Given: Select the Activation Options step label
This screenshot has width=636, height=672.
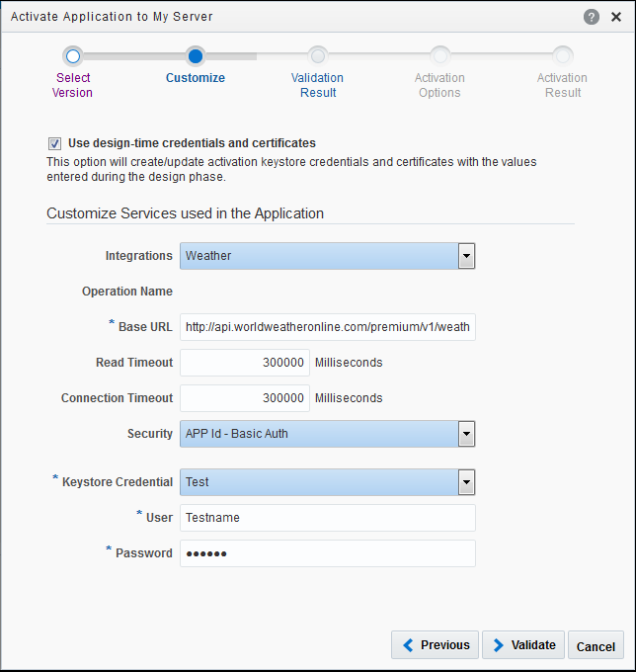Looking at the screenshot, I should click(439, 85).
